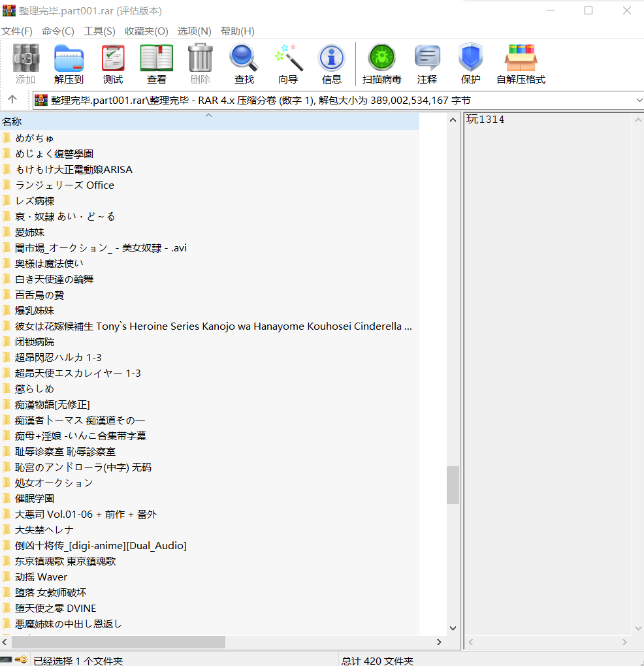Open the View (查看) book icon
The image size is (644, 666).
pyautogui.click(x=157, y=63)
